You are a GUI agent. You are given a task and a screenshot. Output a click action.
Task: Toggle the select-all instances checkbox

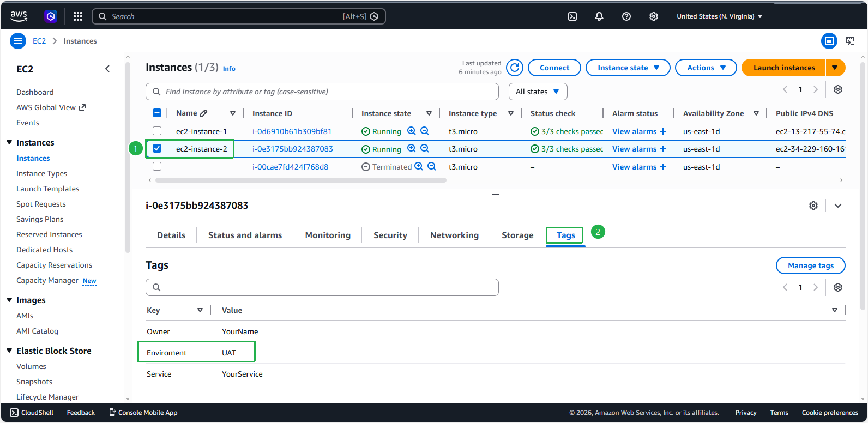pos(157,113)
